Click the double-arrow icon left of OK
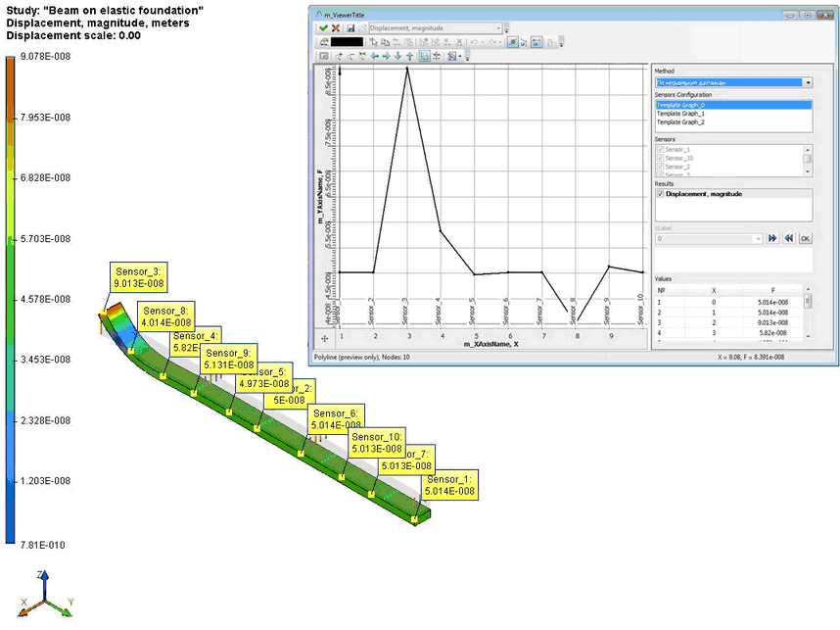Image resolution: width=840 pixels, height=630 pixels. click(x=788, y=238)
